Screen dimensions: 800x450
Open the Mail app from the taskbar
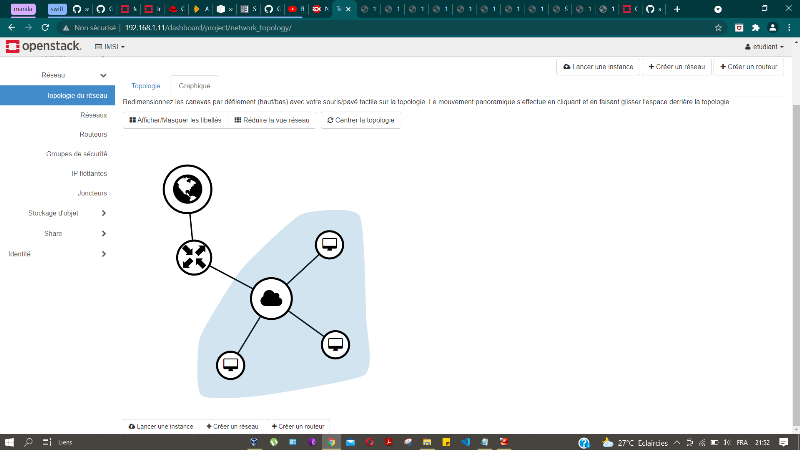[x=351, y=442]
